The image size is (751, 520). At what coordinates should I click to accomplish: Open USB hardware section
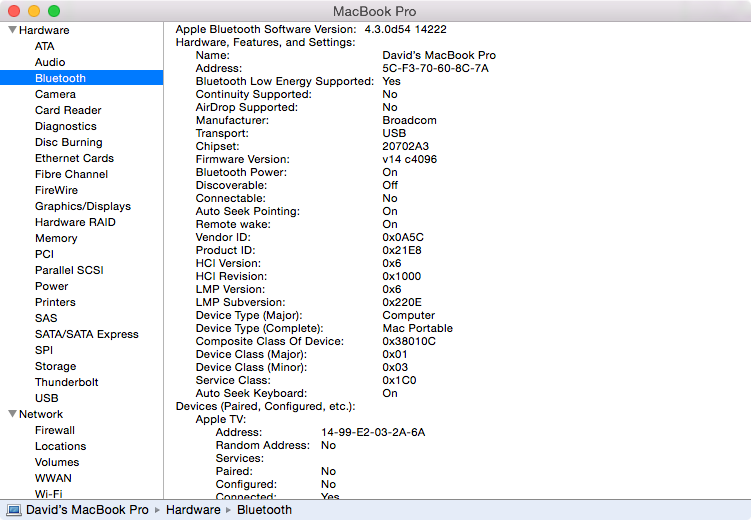point(46,398)
